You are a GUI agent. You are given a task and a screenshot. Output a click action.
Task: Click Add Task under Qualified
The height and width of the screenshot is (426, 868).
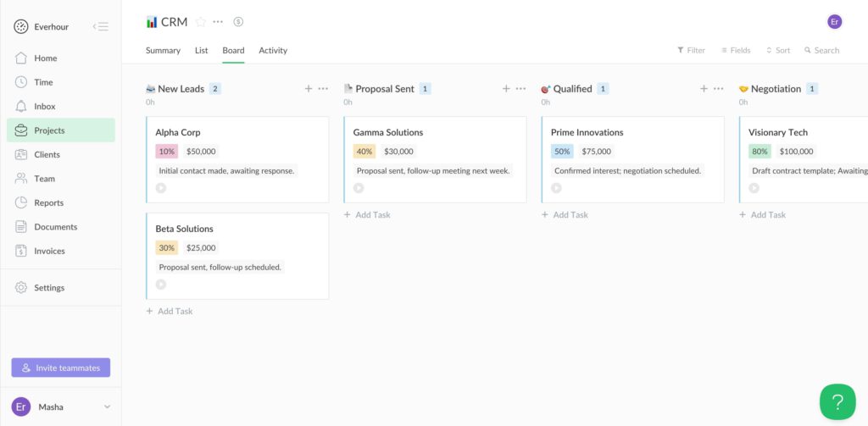pyautogui.click(x=565, y=214)
